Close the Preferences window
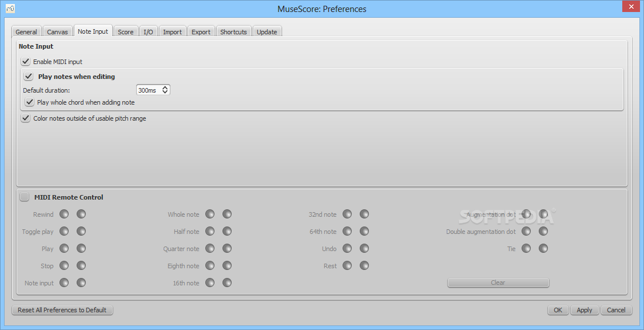Viewport: 644px width, 330px height. click(630, 6)
